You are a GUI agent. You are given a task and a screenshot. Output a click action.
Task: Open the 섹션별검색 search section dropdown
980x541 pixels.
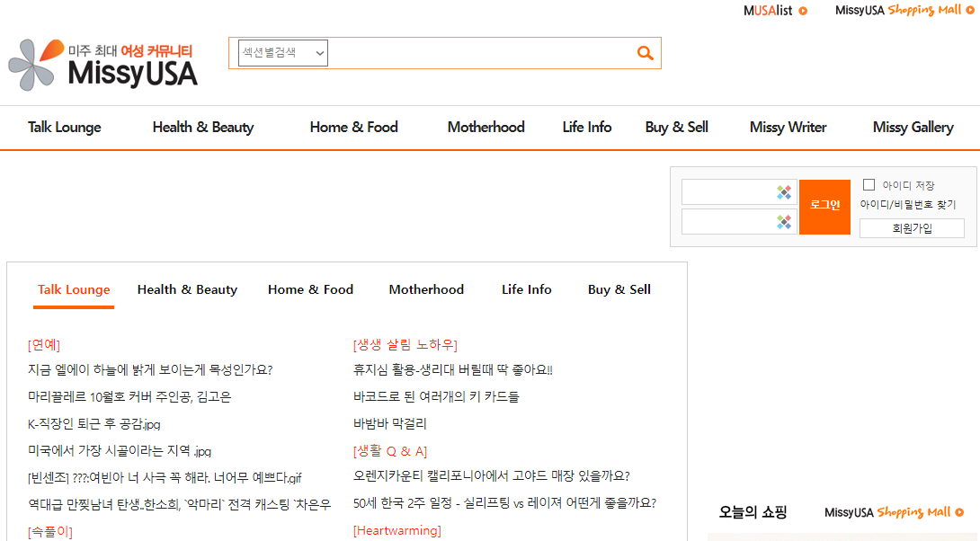pyautogui.click(x=281, y=52)
